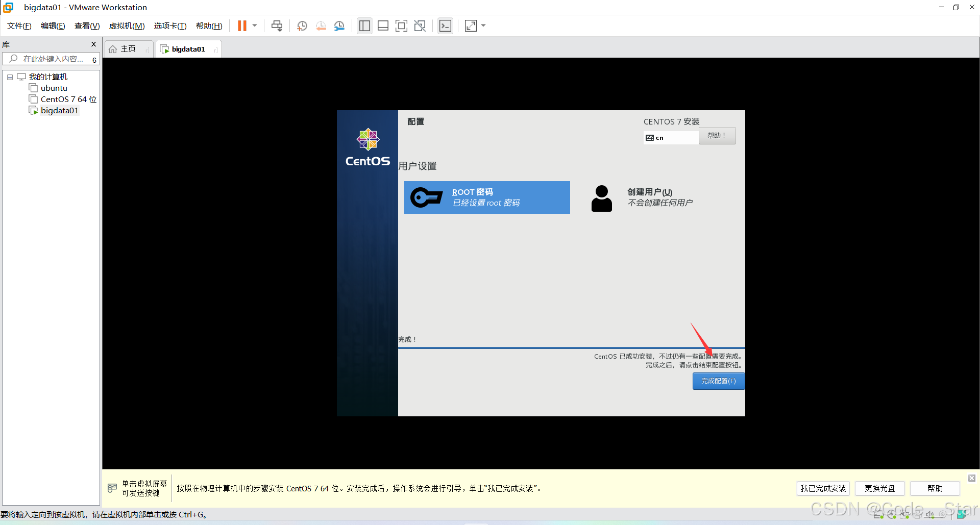This screenshot has height=525, width=980.
Task: Open the 虚拟机(M) menu
Action: (x=127, y=26)
